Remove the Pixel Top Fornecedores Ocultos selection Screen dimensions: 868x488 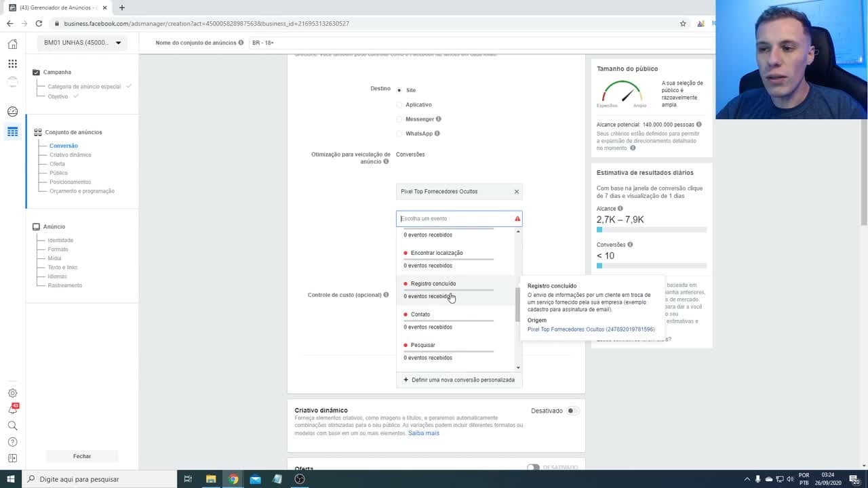(x=517, y=192)
